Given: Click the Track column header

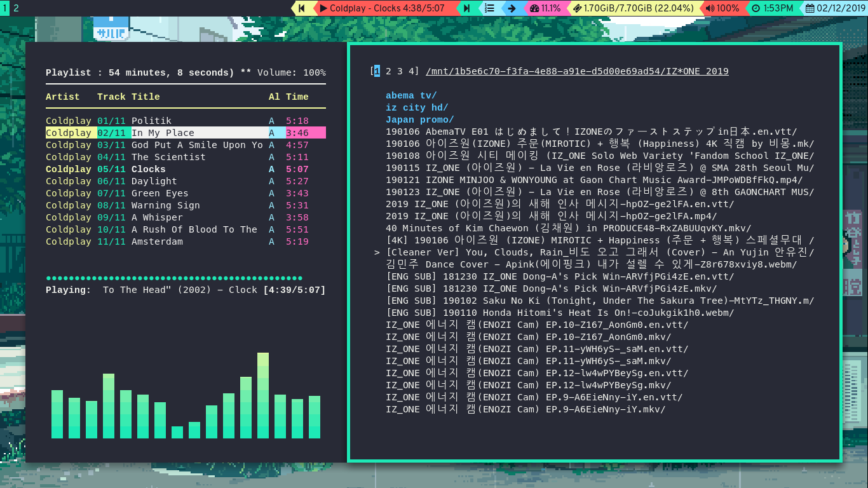Looking at the screenshot, I should pyautogui.click(x=111, y=97).
